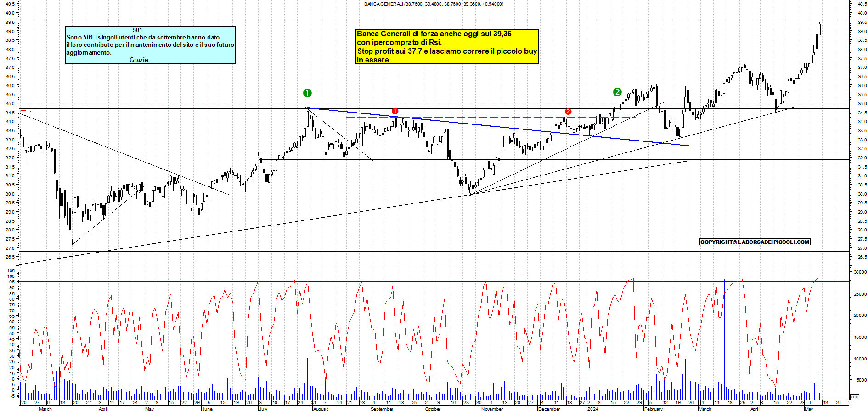Click the x100 volume scale box
868x411 pixels.
(855, 397)
